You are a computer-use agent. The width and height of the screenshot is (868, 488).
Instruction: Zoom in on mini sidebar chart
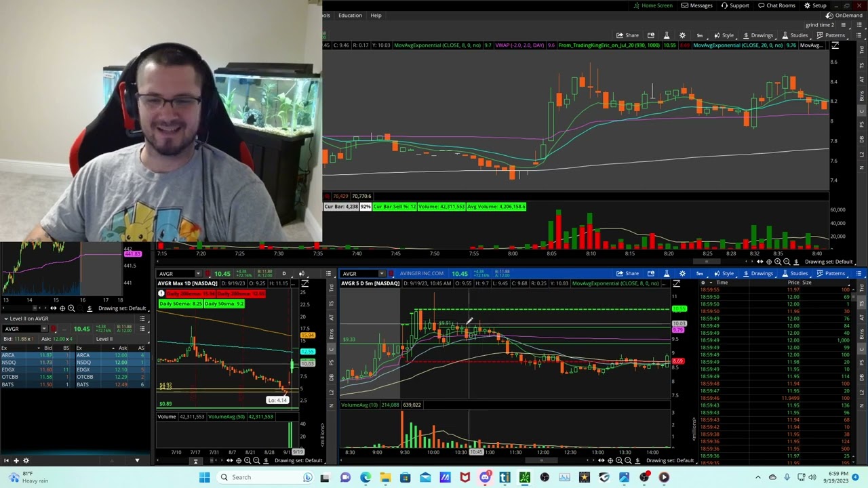(x=71, y=308)
